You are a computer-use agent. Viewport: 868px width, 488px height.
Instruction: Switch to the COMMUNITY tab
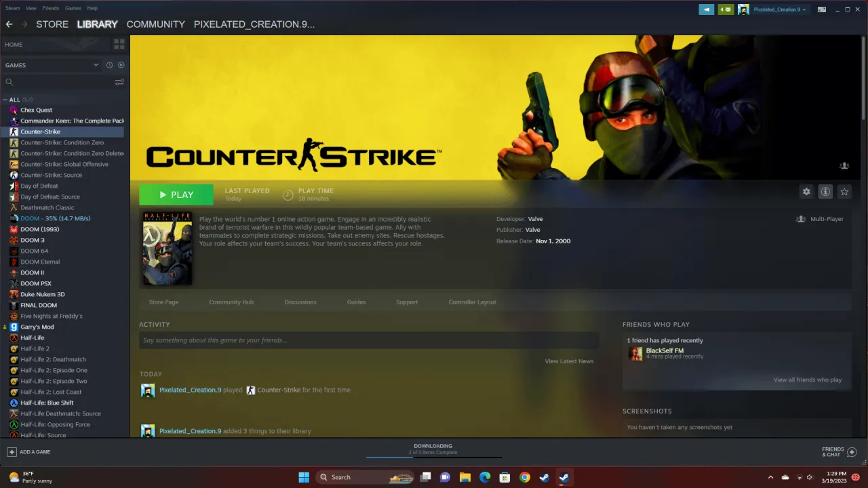pos(155,24)
